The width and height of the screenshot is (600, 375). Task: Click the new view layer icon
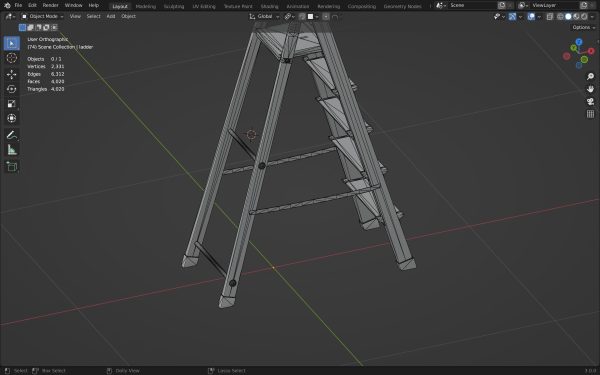584,5
